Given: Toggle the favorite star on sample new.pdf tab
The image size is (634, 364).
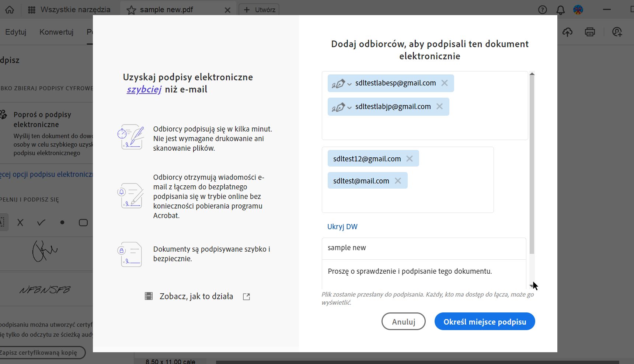Looking at the screenshot, I should coord(131,10).
